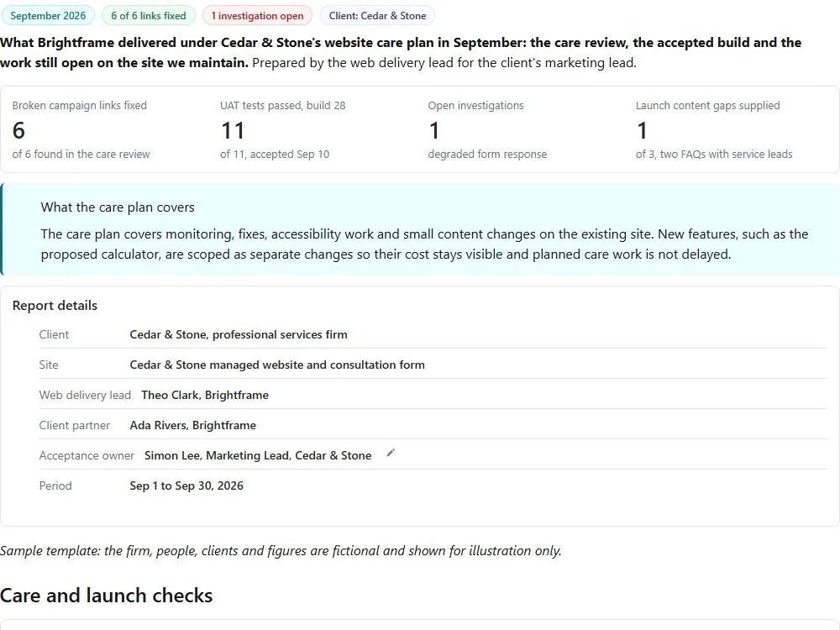Click the Web delivery lead label

coord(85,396)
